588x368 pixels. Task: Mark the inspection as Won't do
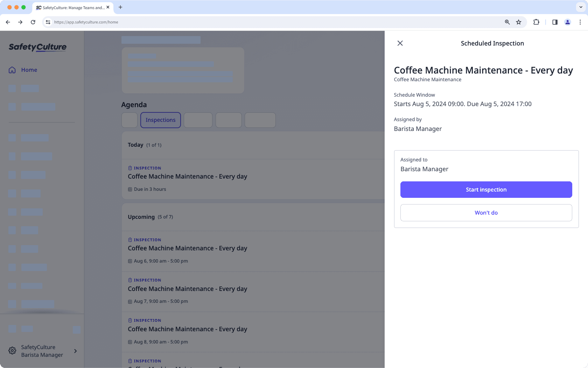(x=486, y=213)
